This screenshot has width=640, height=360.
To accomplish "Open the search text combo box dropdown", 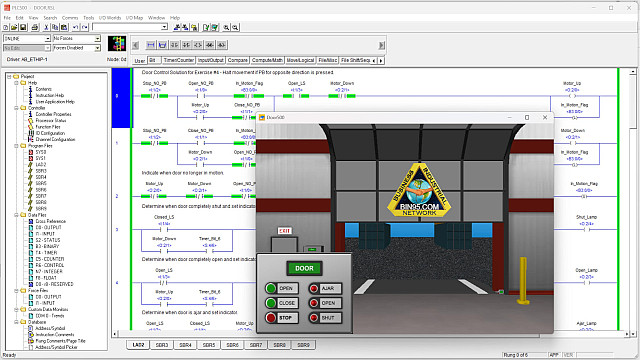I will point(164,27).
